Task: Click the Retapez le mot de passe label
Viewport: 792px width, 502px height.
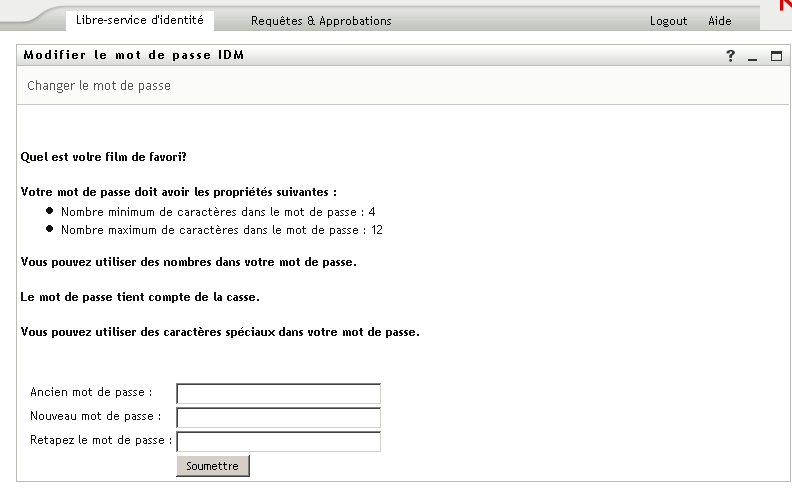Action: pos(101,439)
